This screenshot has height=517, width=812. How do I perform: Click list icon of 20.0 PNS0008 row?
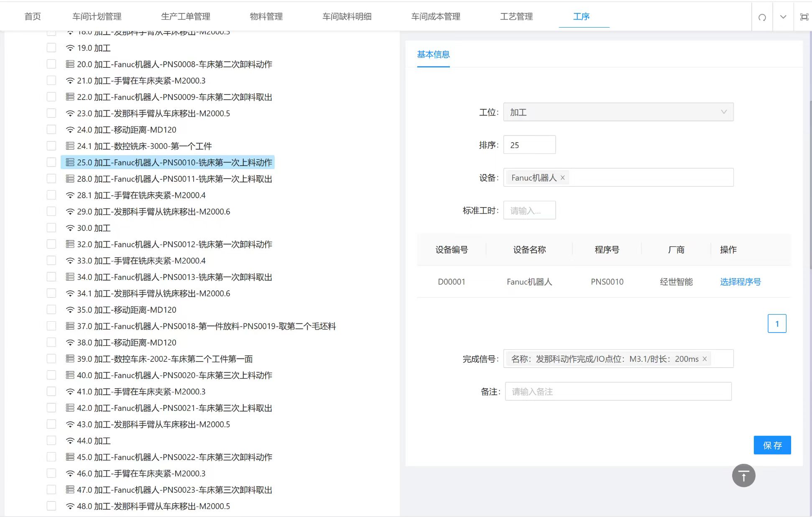(70, 64)
